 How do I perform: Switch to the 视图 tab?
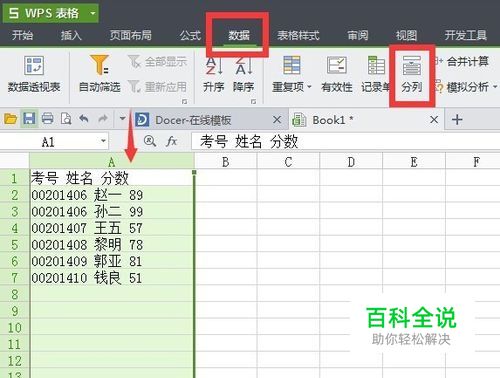[406, 35]
